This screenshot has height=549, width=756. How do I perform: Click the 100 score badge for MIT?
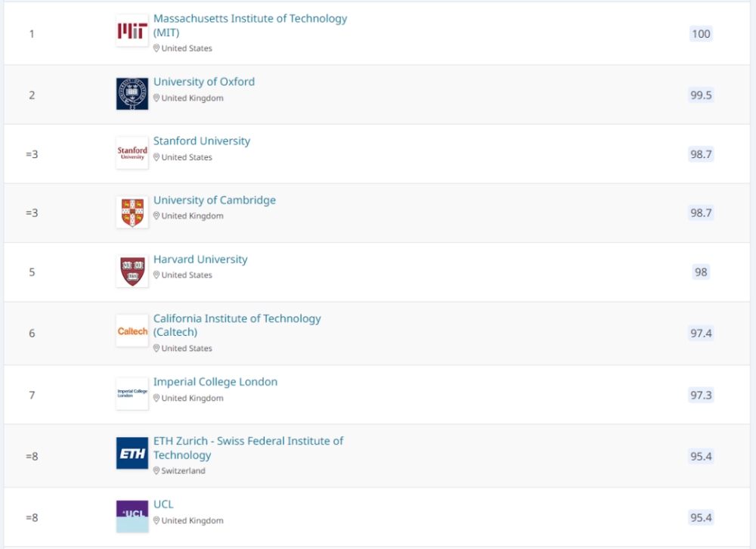pos(701,34)
